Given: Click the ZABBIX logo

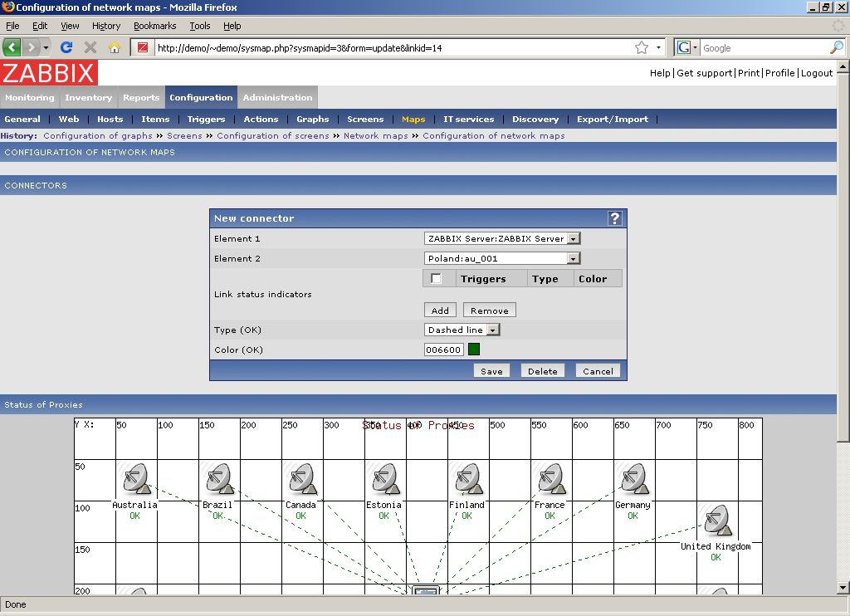Looking at the screenshot, I should tap(49, 73).
